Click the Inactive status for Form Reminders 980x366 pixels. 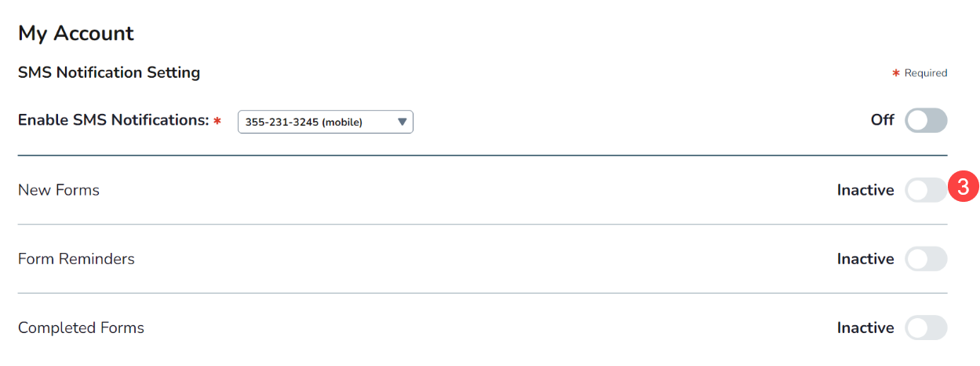coord(865,259)
